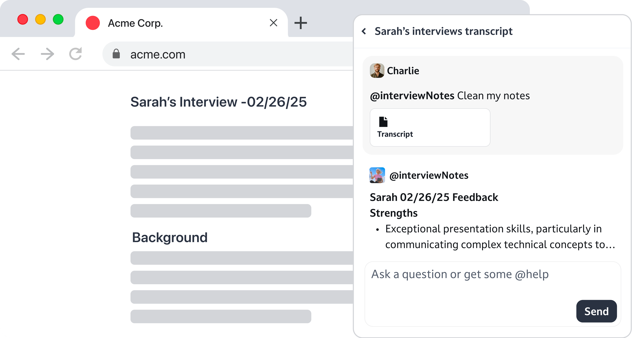This screenshot has height=338, width=644.
Task: Click the red Acme Corp. favicon
Action: 93,23
